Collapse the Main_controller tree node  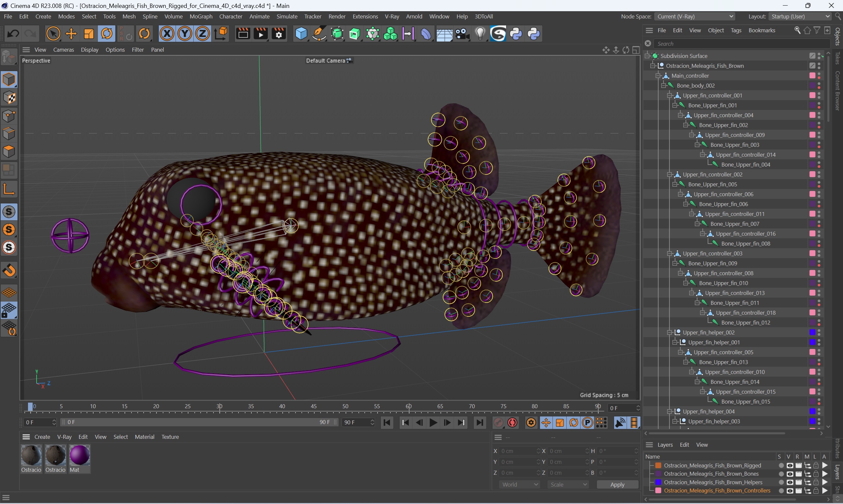[x=659, y=75]
